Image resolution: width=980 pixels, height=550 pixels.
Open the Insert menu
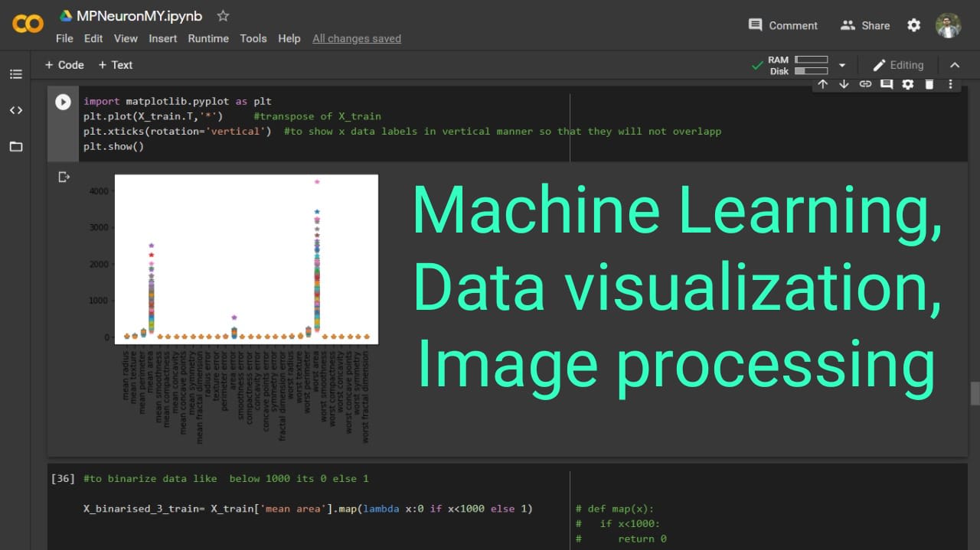[162, 38]
